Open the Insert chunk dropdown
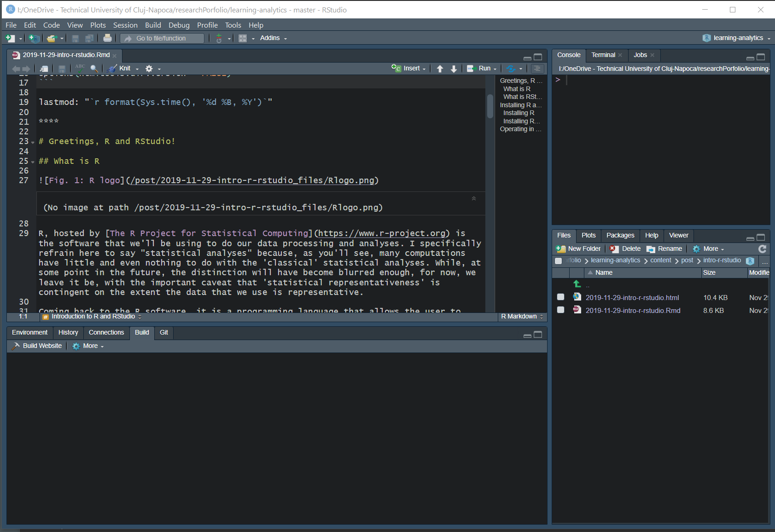 [424, 69]
